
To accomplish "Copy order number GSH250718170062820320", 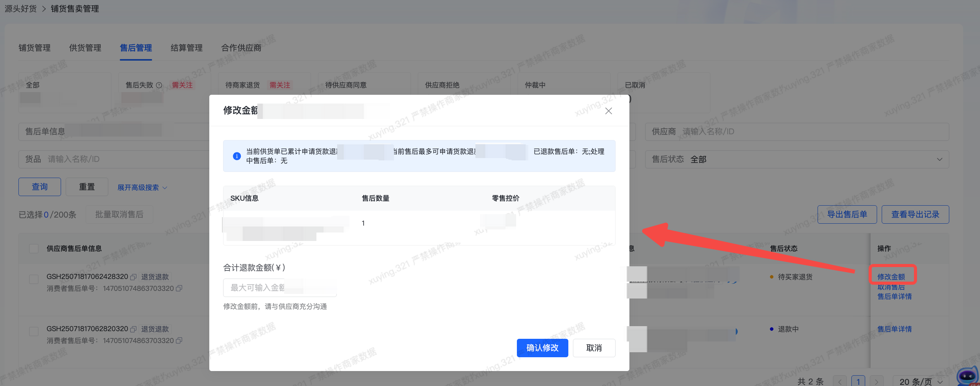I will pyautogui.click(x=133, y=329).
